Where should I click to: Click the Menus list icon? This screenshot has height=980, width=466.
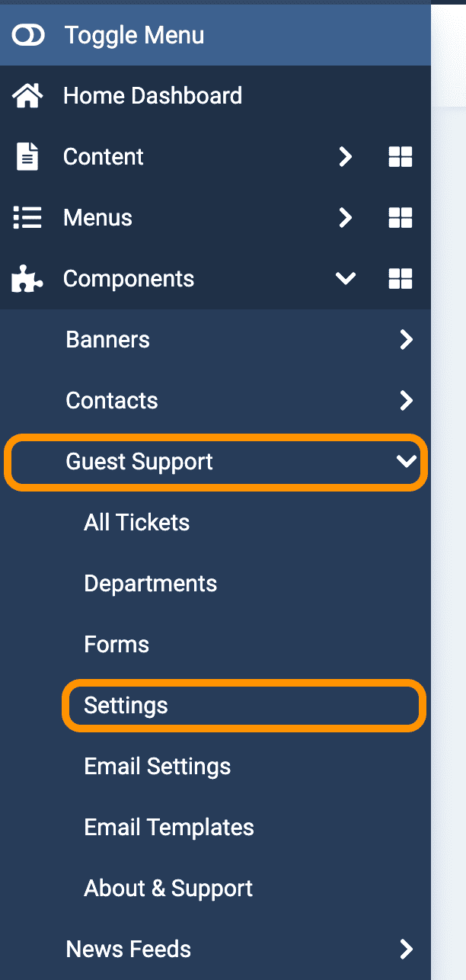[28, 218]
